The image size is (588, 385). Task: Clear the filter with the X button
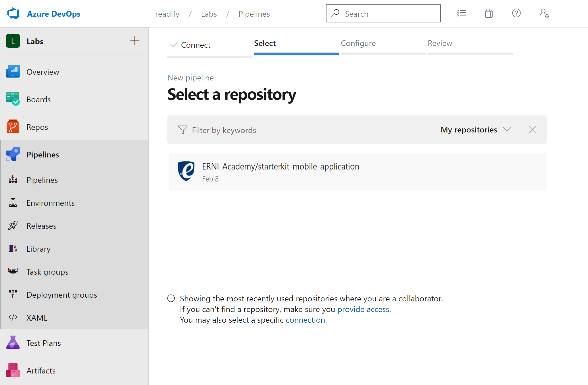532,130
